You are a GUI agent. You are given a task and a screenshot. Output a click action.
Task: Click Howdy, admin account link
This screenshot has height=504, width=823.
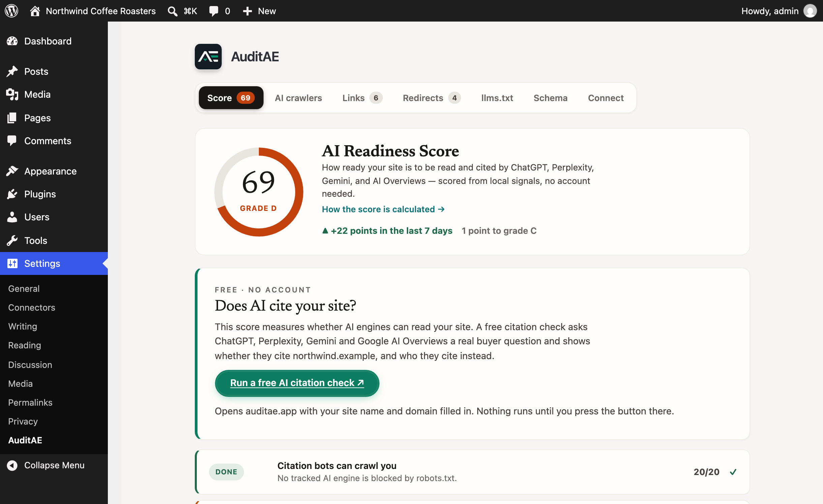click(770, 11)
